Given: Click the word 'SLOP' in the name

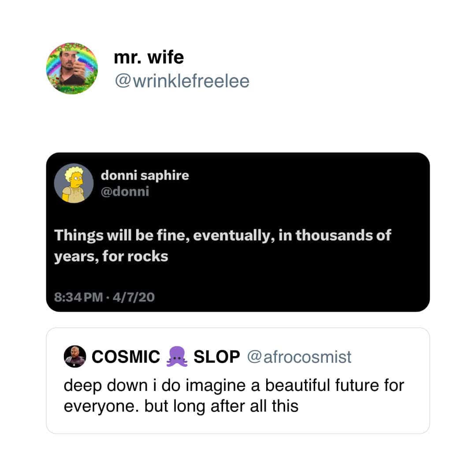Looking at the screenshot, I should click(x=217, y=357).
